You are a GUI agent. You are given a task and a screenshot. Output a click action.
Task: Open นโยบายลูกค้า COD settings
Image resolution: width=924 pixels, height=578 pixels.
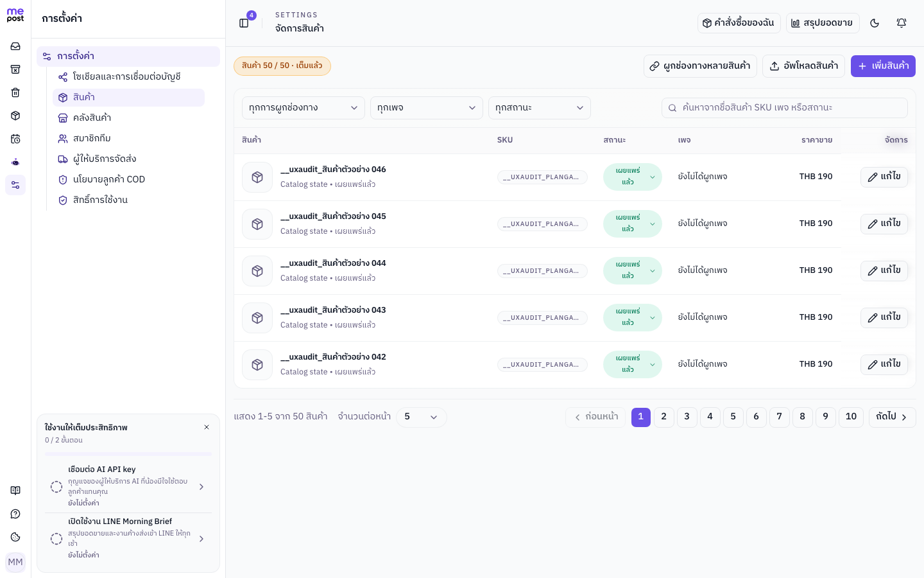(x=128, y=180)
